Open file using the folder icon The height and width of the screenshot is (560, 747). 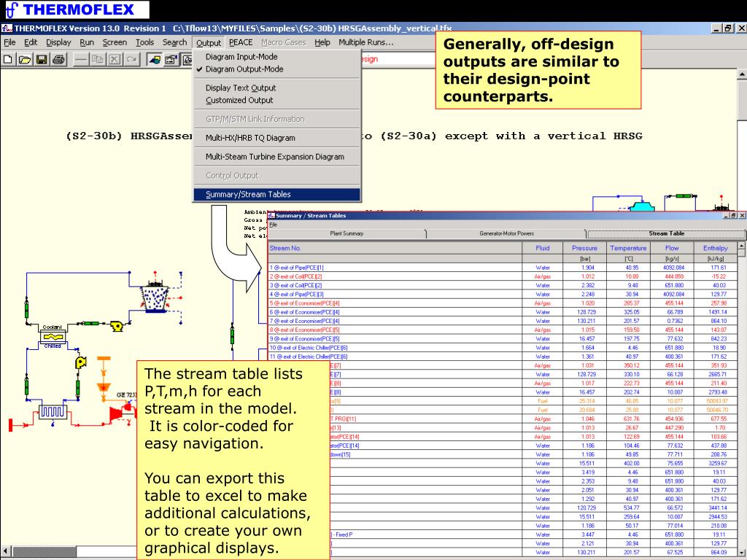[x=25, y=60]
